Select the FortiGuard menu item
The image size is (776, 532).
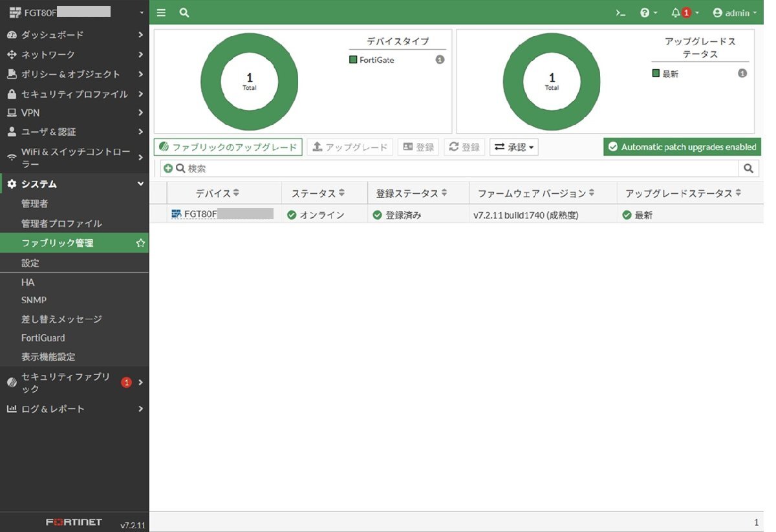pyautogui.click(x=43, y=338)
